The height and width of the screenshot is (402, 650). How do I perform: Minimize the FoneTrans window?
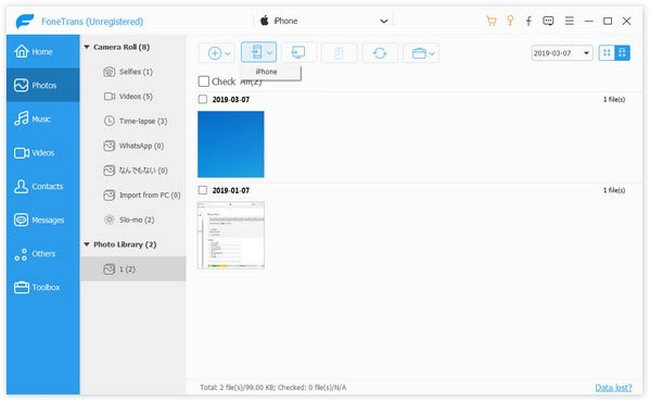pyautogui.click(x=589, y=21)
